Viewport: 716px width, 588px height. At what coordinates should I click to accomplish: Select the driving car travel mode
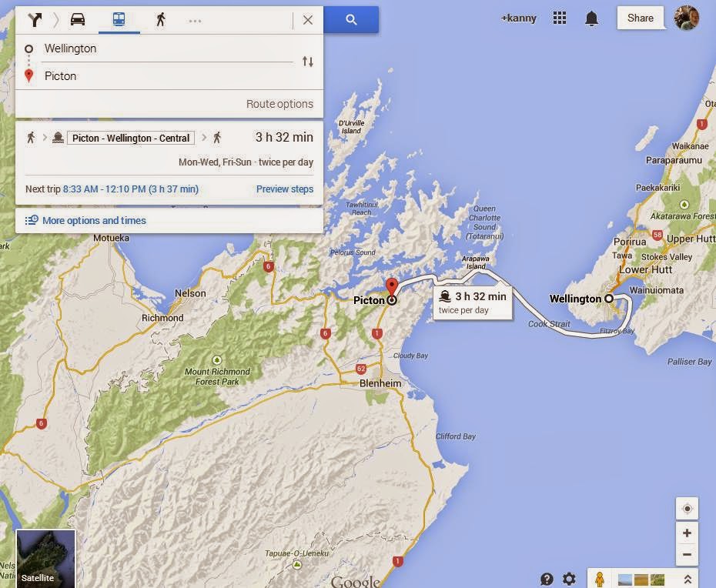coord(78,19)
